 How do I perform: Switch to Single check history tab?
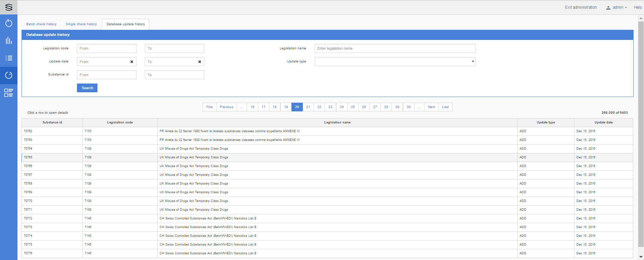click(81, 24)
